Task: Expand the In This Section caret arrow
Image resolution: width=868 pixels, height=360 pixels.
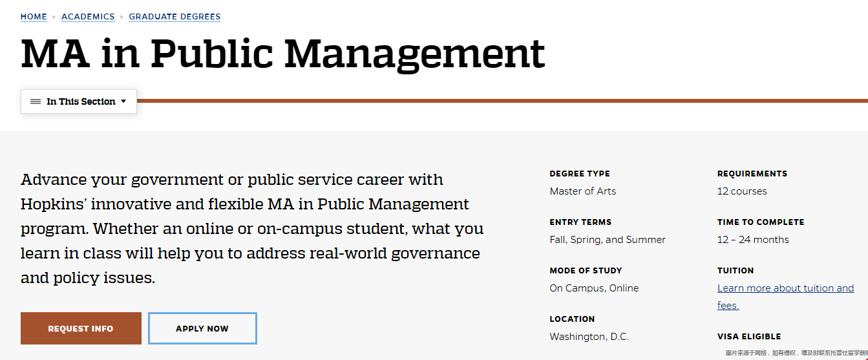Action: click(123, 101)
